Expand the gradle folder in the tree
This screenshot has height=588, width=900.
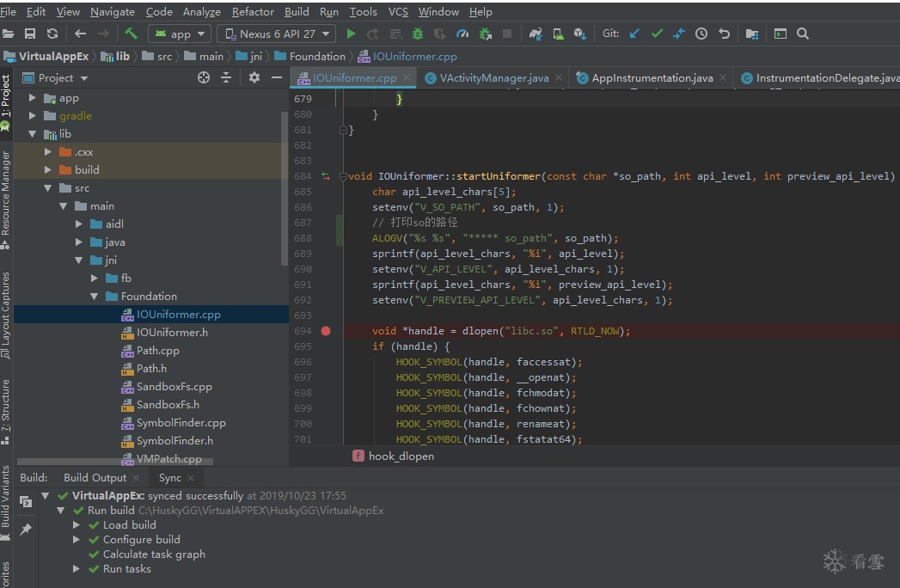[x=33, y=116]
